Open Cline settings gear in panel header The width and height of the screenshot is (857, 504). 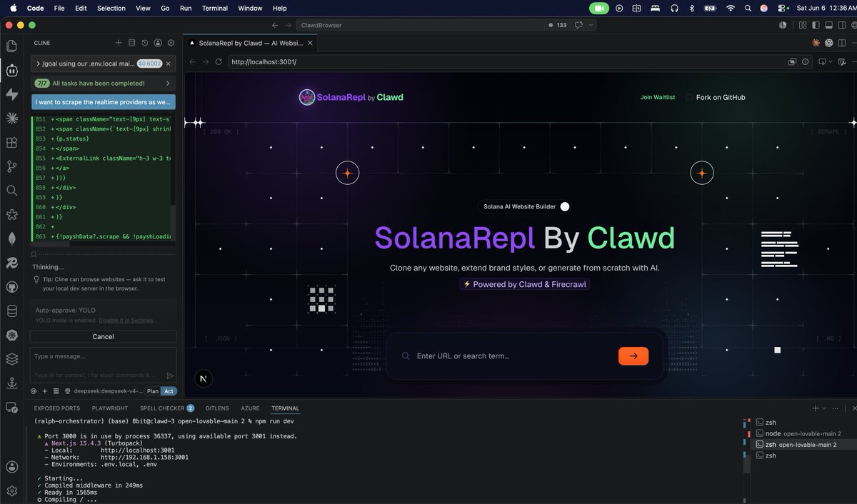(171, 43)
